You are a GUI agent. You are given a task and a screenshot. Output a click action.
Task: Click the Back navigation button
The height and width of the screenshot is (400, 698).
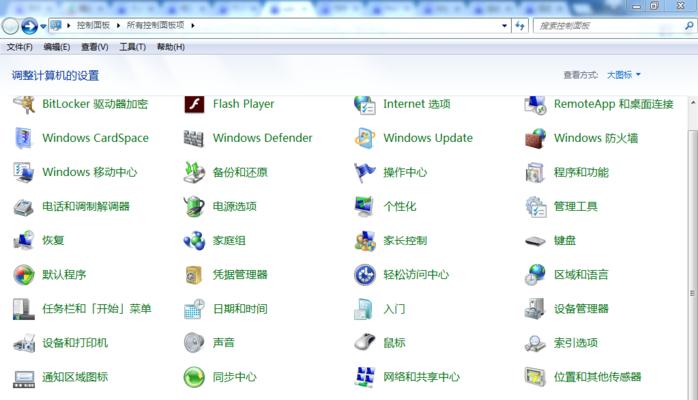(x=10, y=26)
